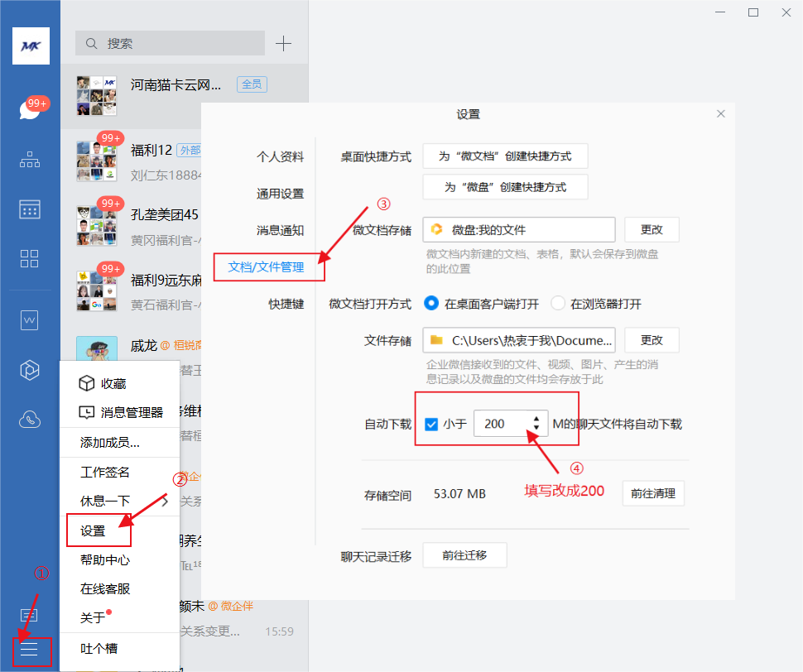Select 添加成员... in the popup menu

pyautogui.click(x=109, y=442)
